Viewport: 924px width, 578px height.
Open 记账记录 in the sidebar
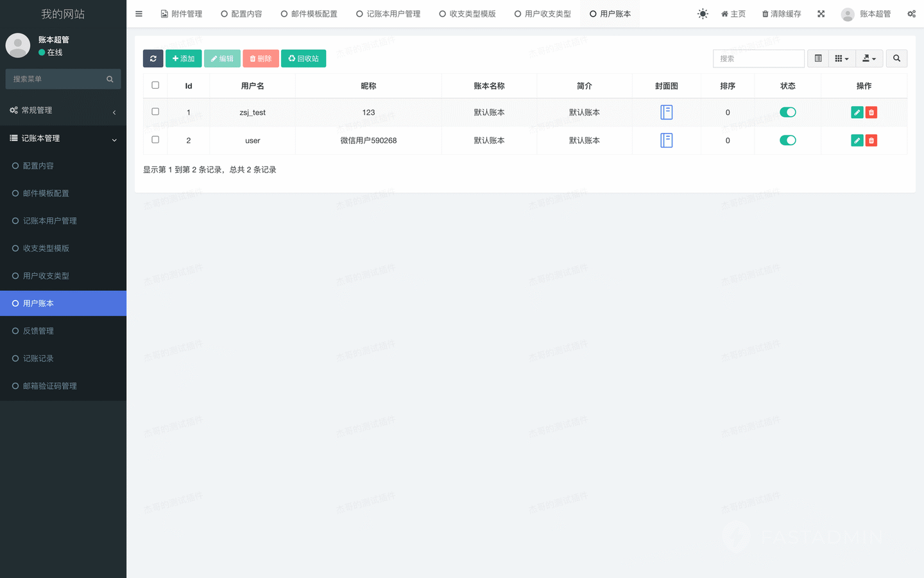click(x=38, y=358)
